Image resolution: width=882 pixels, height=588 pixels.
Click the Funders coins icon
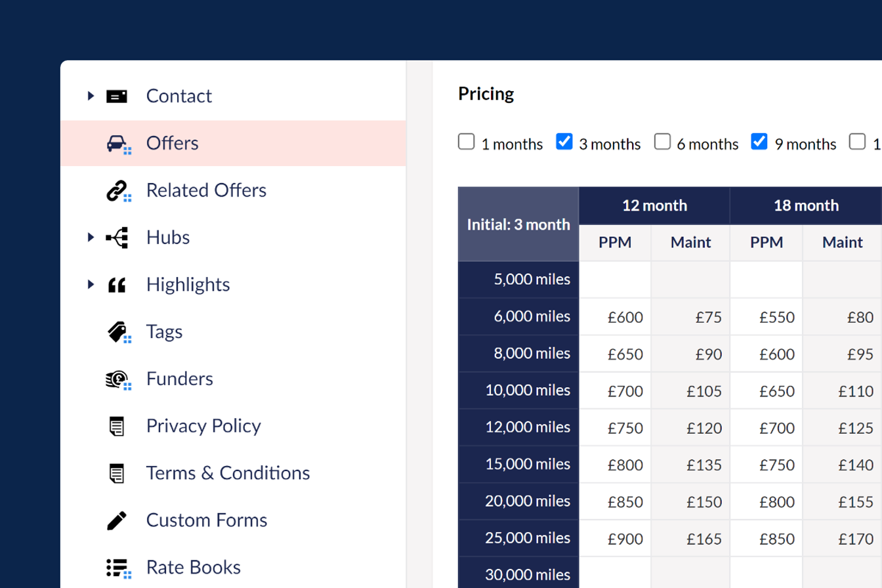(x=118, y=379)
